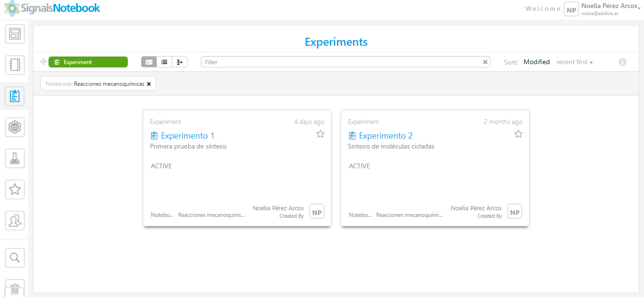Click the green Experiment create button
The width and height of the screenshot is (644, 297).
(88, 62)
